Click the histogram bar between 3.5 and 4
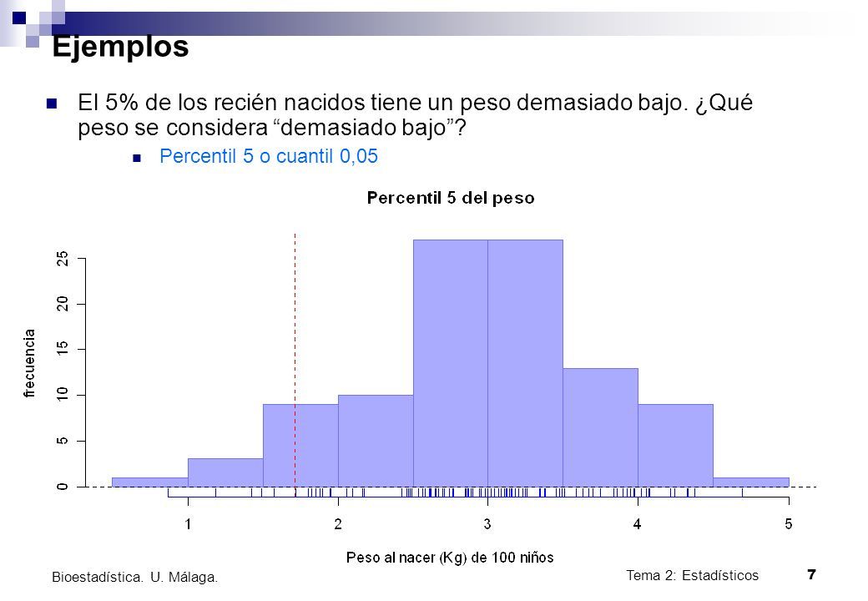Image resolution: width=868 pixels, height=601 pixels. pyautogui.click(x=601, y=427)
